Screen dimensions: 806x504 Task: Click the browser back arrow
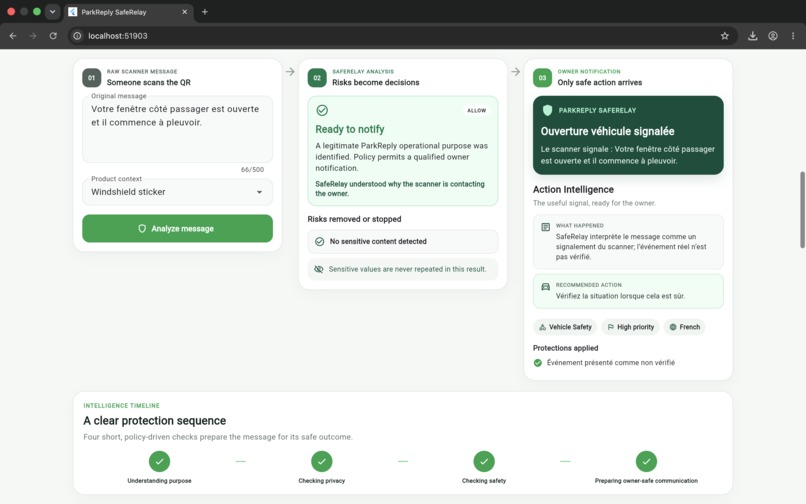pyautogui.click(x=13, y=36)
